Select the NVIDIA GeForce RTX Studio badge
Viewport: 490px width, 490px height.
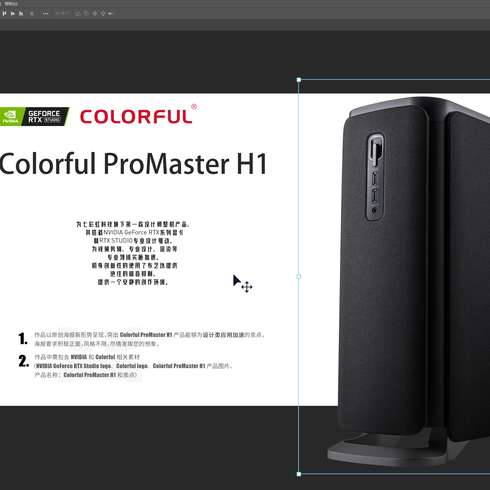(x=34, y=116)
